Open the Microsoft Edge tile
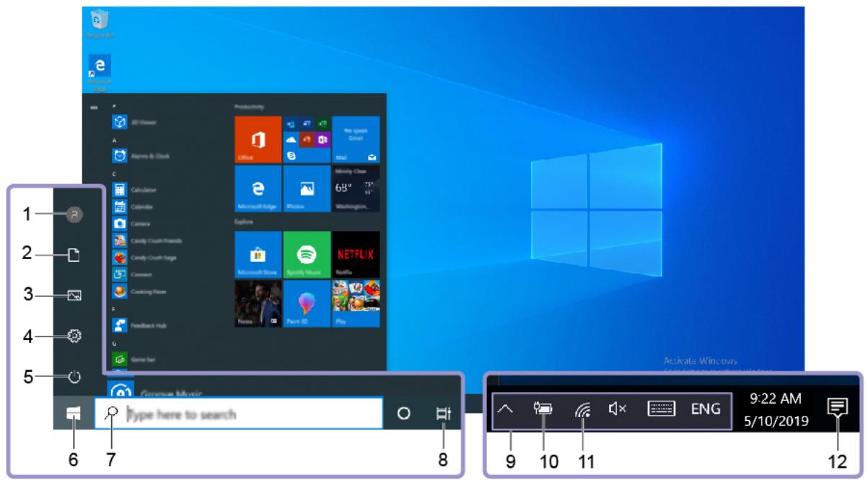This screenshot has width=868, height=480. coord(258,188)
